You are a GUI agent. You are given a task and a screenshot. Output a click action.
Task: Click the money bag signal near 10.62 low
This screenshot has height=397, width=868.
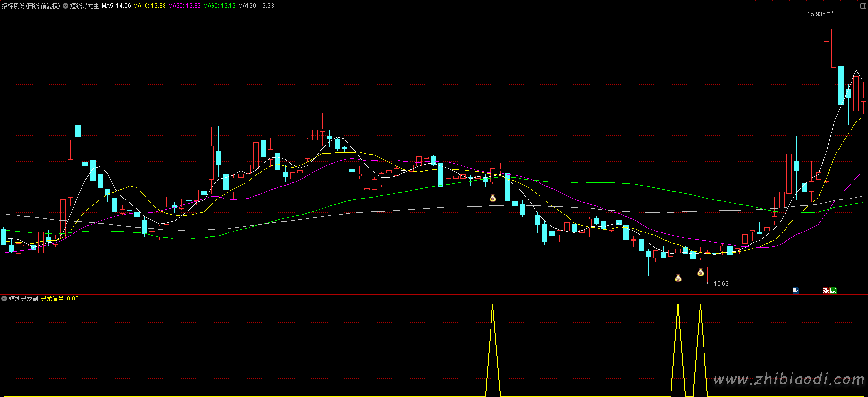click(700, 272)
